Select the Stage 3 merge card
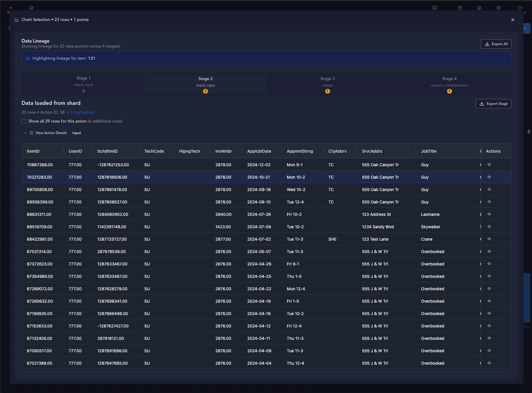The width and height of the screenshot is (532, 393). [x=327, y=85]
